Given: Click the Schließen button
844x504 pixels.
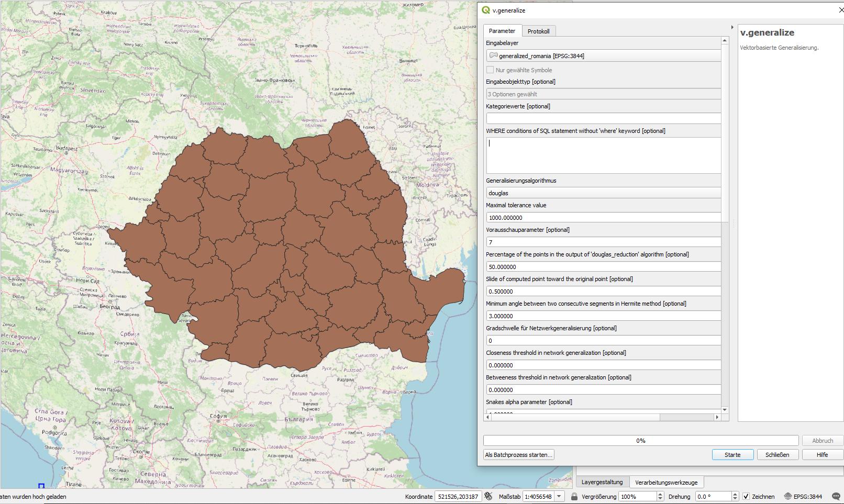Looking at the screenshot, I should click(777, 455).
